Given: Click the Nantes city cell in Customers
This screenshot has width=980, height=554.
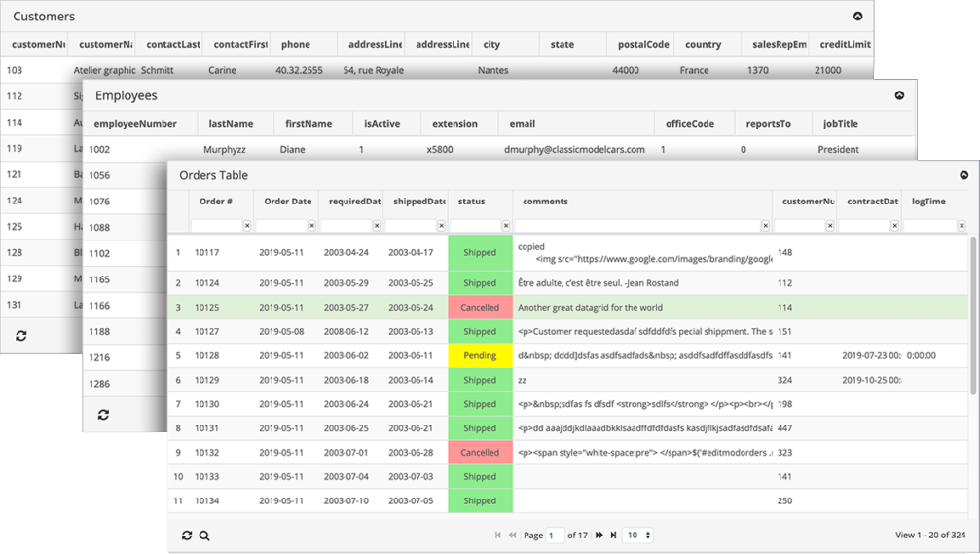Looking at the screenshot, I should (493, 70).
